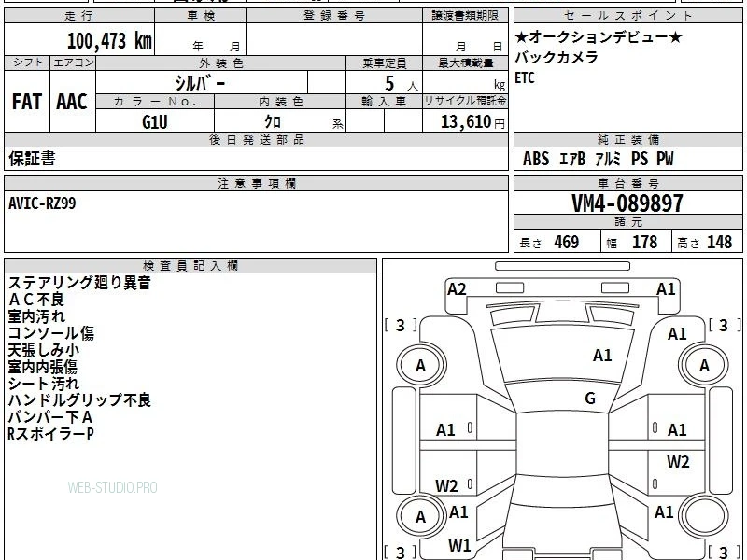Click the セールスポイント section header
Screen dimensions: 747x560
click(627, 16)
